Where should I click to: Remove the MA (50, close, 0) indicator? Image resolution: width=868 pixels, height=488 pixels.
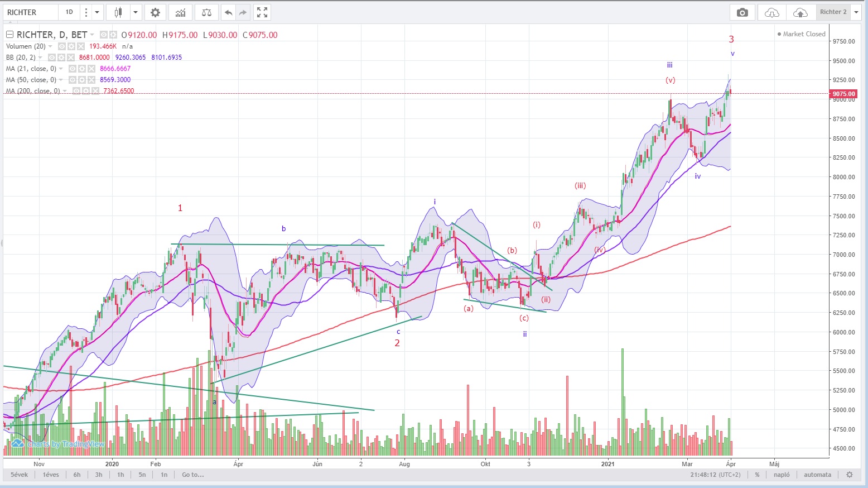91,80
